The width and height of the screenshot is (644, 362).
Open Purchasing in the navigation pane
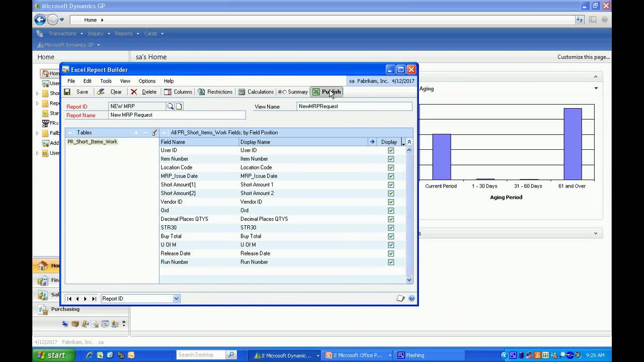pyautogui.click(x=65, y=309)
